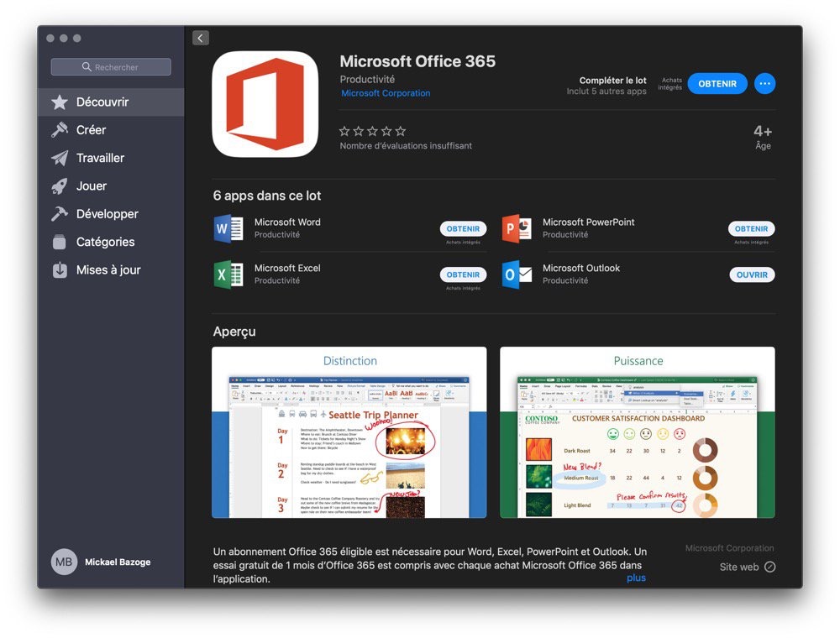
Task: Click the Découvrir star icon
Action: (x=60, y=102)
